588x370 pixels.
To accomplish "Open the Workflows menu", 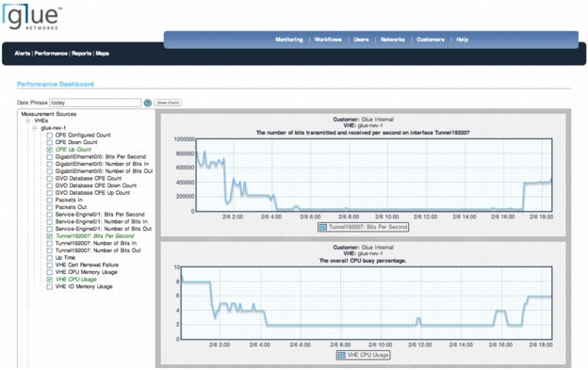I will tap(328, 40).
